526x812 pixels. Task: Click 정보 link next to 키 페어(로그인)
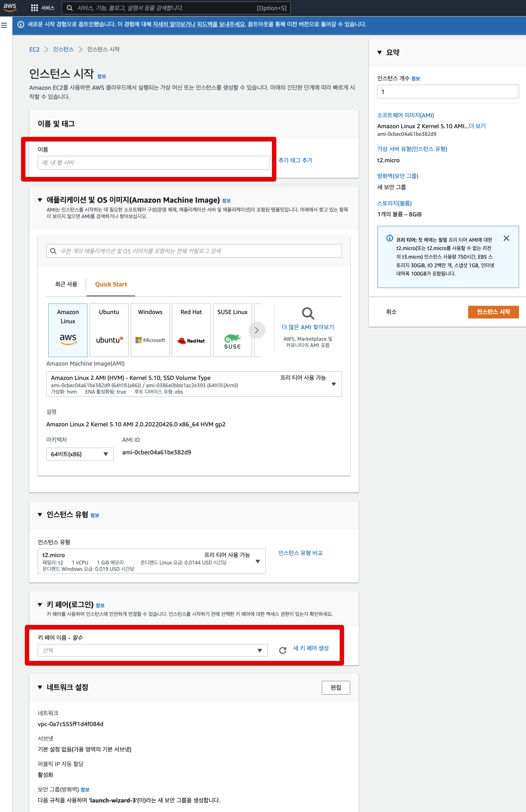100,605
